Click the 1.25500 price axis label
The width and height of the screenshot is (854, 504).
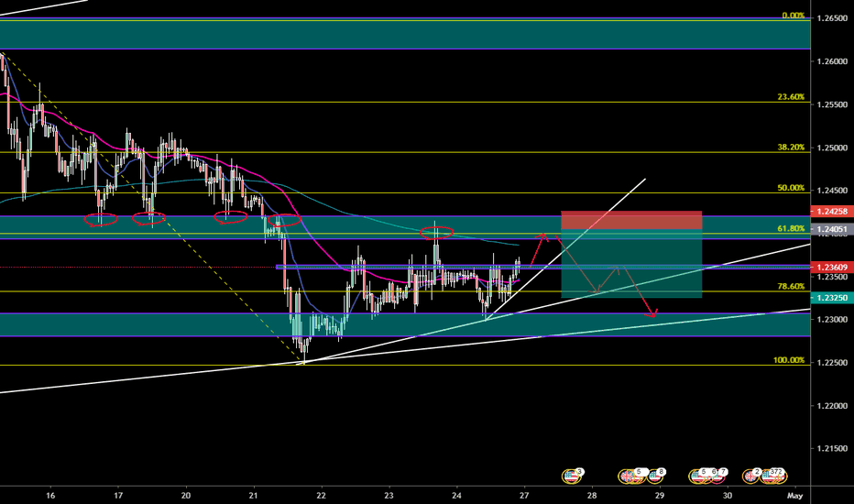[x=832, y=104]
